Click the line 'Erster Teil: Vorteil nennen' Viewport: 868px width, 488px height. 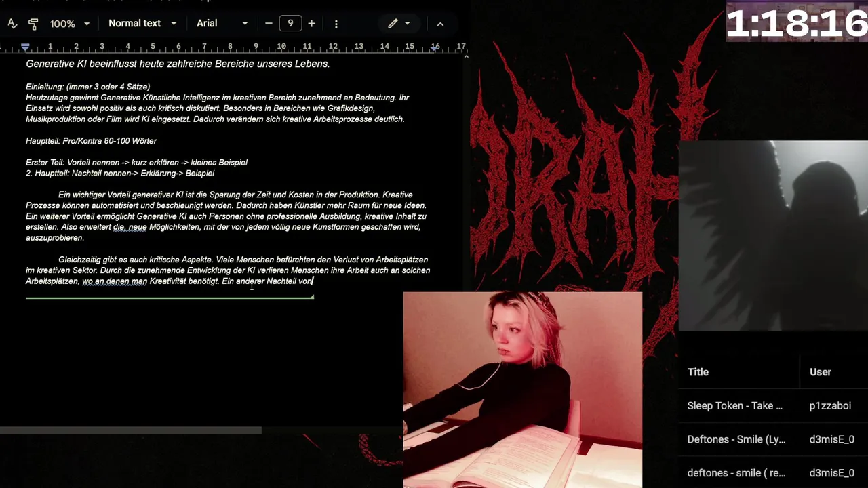pyautogui.click(x=136, y=163)
